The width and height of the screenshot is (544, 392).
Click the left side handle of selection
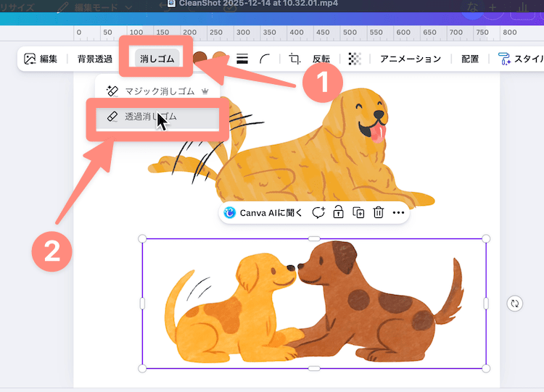point(142,304)
